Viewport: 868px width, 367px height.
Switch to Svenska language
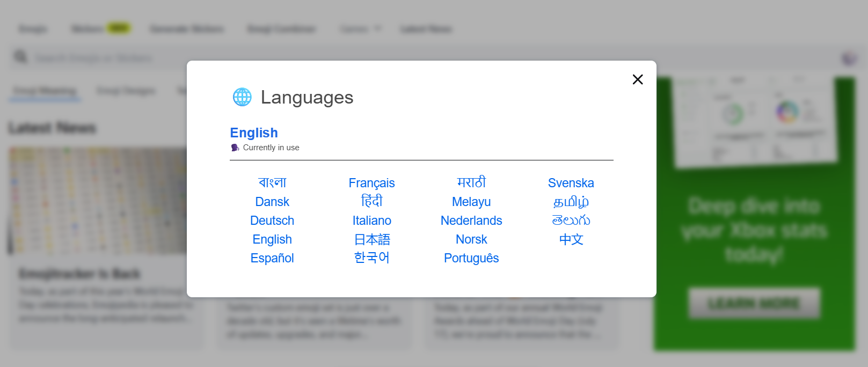571,183
